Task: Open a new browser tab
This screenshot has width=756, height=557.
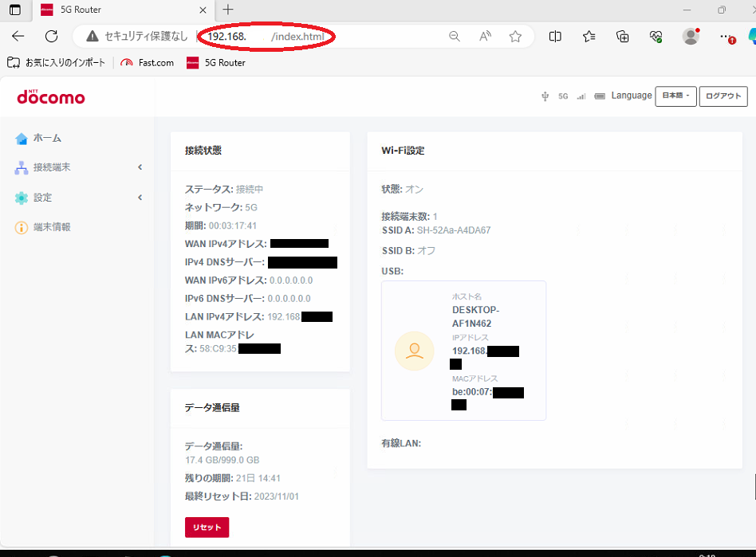Action: pyautogui.click(x=228, y=10)
